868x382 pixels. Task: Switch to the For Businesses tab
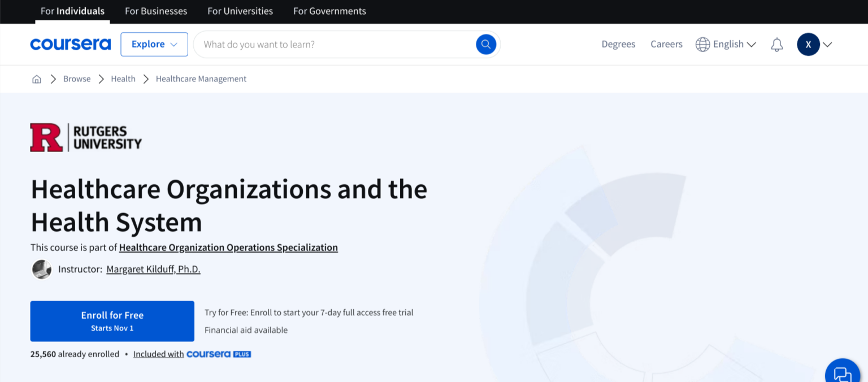click(156, 11)
